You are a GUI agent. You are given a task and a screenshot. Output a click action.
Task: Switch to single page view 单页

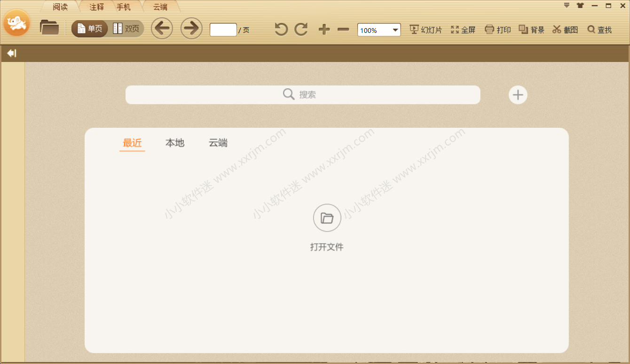[90, 29]
